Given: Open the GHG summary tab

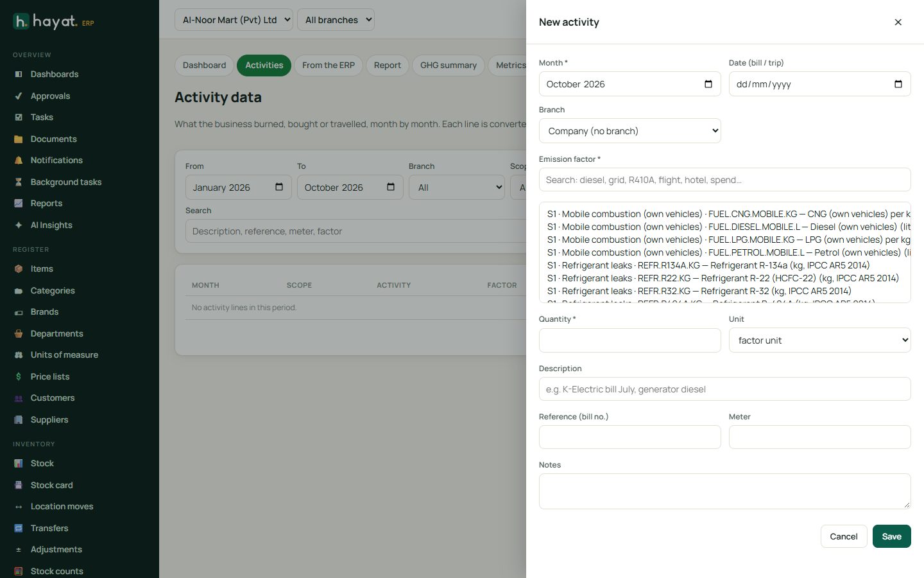Looking at the screenshot, I should point(449,66).
